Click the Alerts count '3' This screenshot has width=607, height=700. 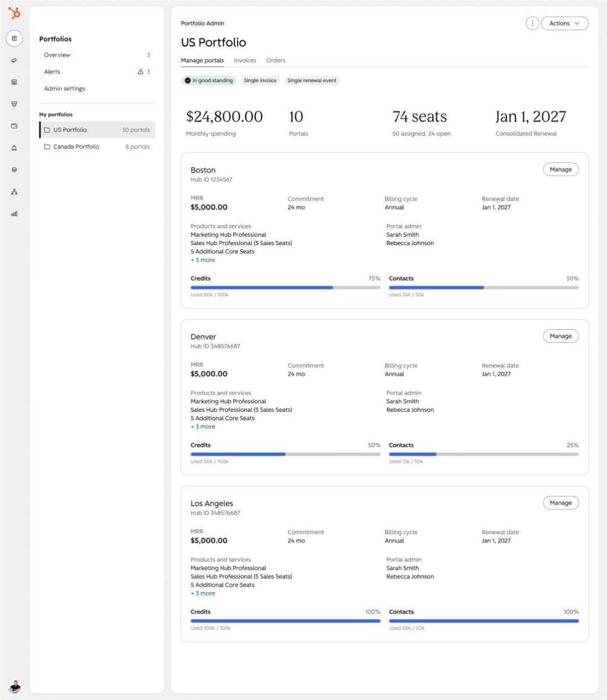click(x=148, y=72)
